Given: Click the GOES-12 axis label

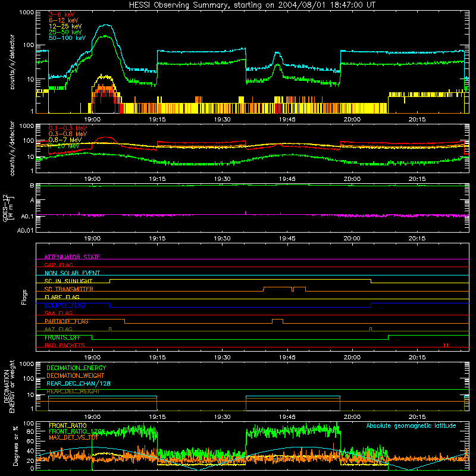Looking at the screenshot, I should click(8, 208).
